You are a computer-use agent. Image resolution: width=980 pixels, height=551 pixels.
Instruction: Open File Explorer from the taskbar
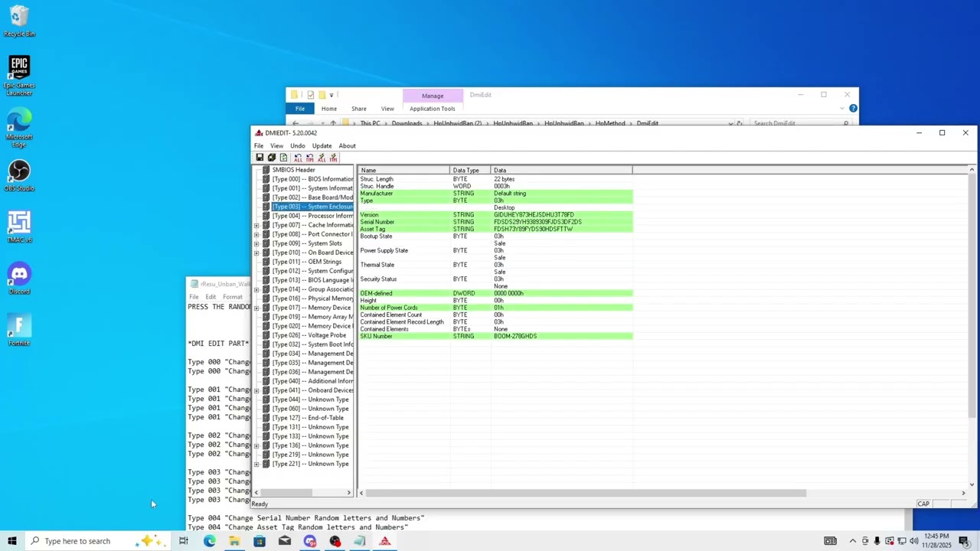pyautogui.click(x=234, y=541)
